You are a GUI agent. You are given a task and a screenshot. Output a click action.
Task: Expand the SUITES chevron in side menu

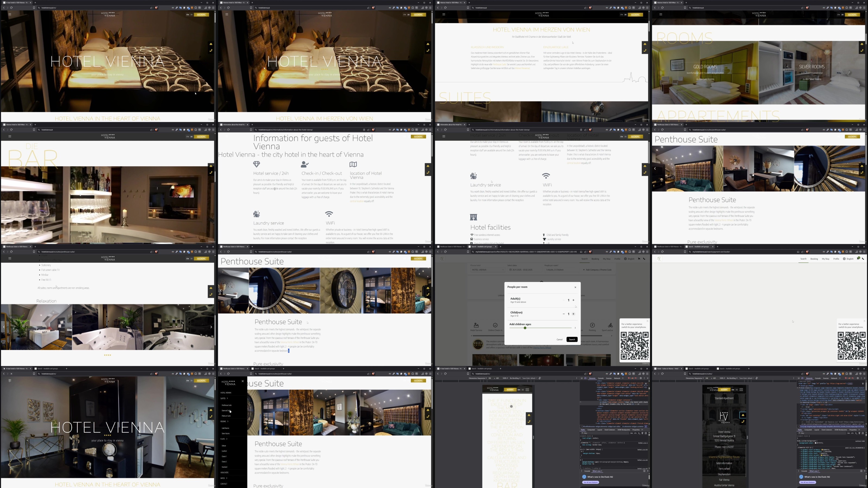227,399
